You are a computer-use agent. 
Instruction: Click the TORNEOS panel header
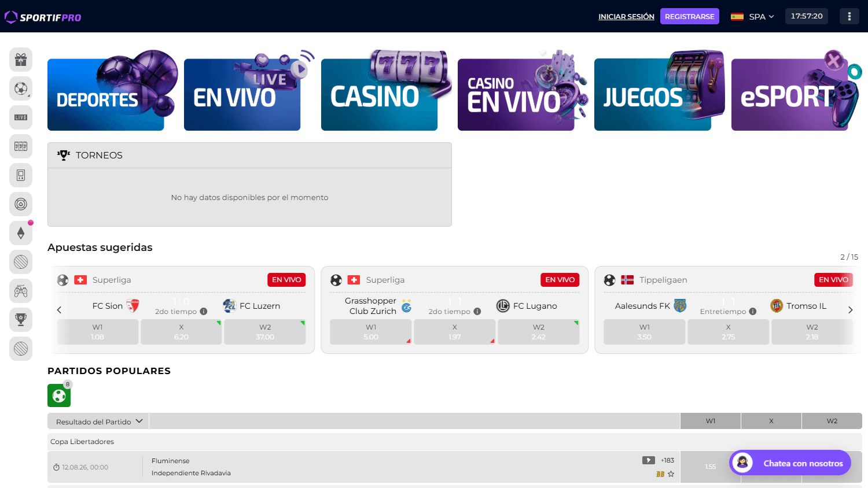pyautogui.click(x=249, y=156)
